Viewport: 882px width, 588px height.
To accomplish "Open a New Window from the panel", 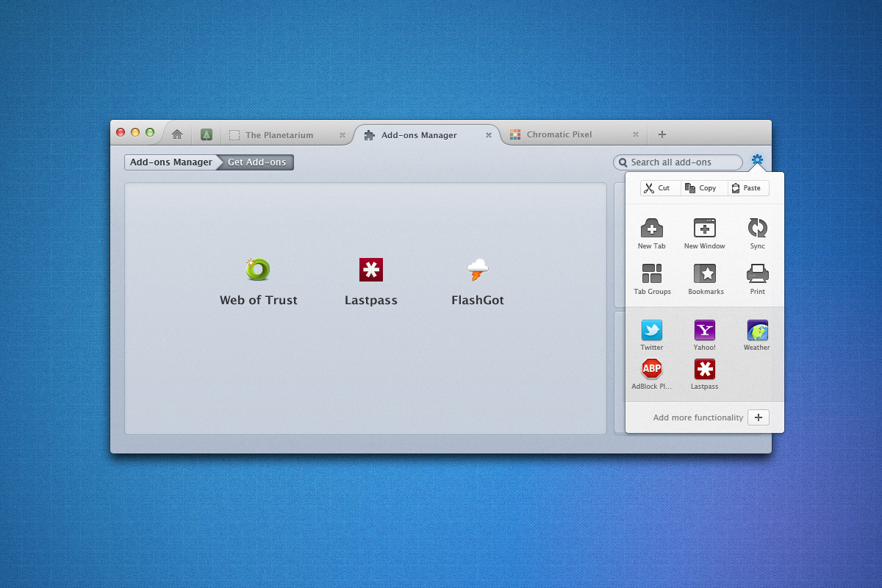I will pyautogui.click(x=704, y=229).
